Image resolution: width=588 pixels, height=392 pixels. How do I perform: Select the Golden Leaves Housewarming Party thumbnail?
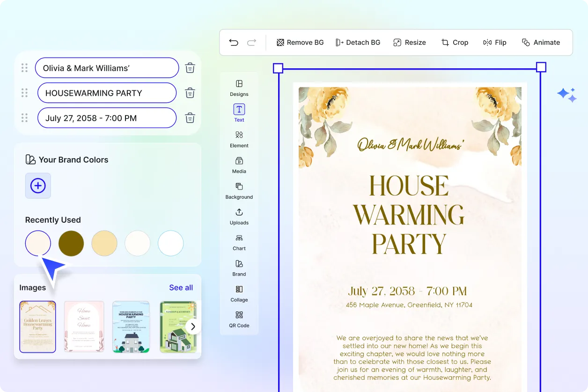(37, 327)
